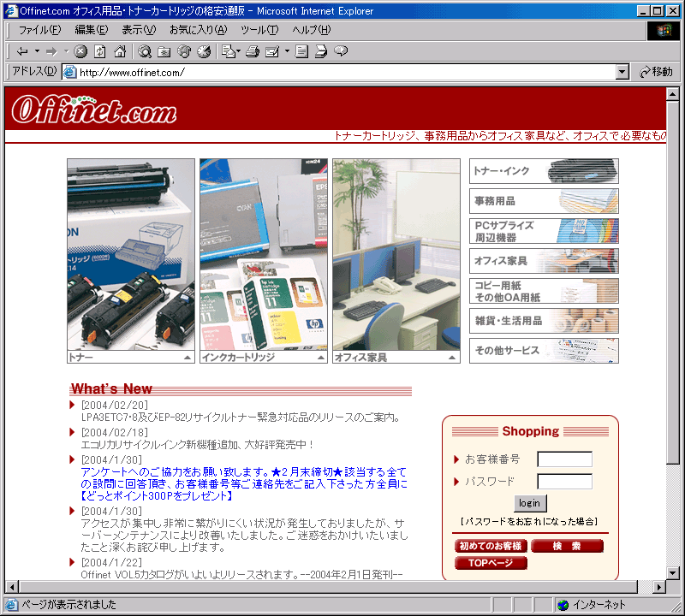
Task: Open the 編集(E) menu
Action: 92,30
